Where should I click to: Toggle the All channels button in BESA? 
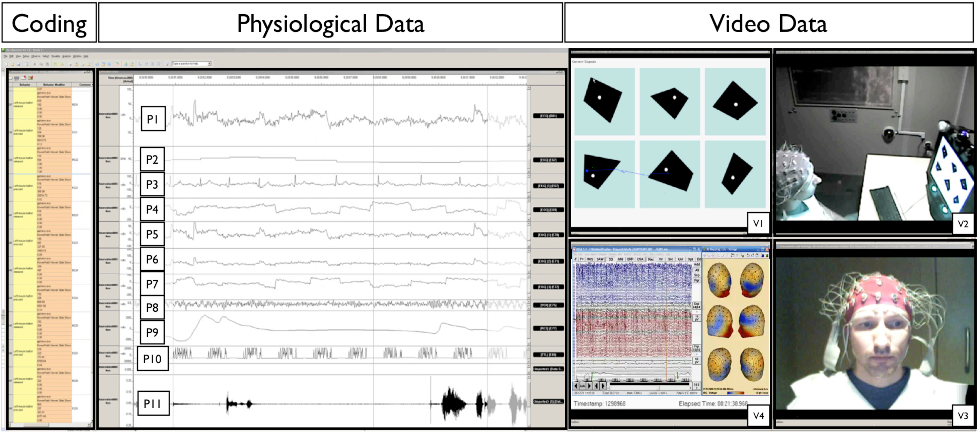point(697,270)
